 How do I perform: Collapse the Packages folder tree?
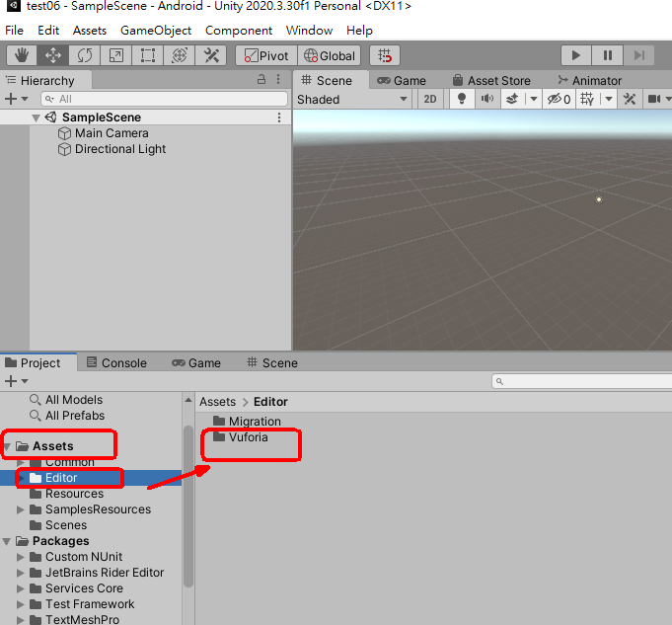pos(7,541)
